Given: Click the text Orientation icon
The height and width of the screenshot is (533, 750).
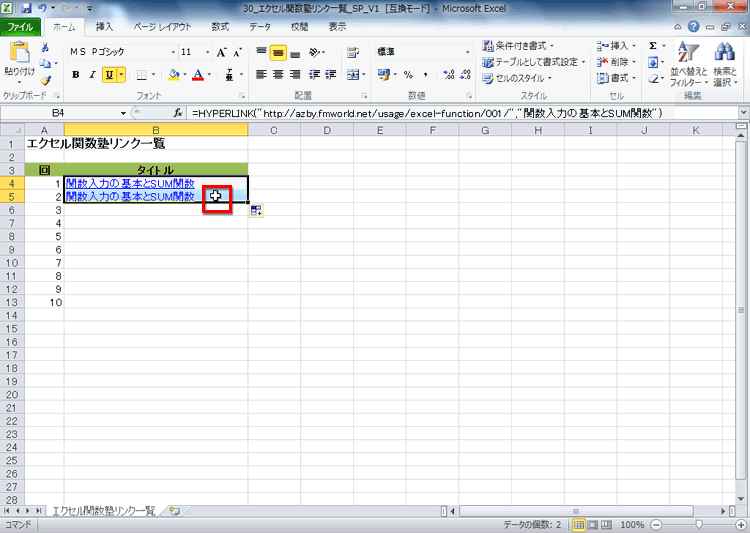Looking at the screenshot, I should [316, 52].
